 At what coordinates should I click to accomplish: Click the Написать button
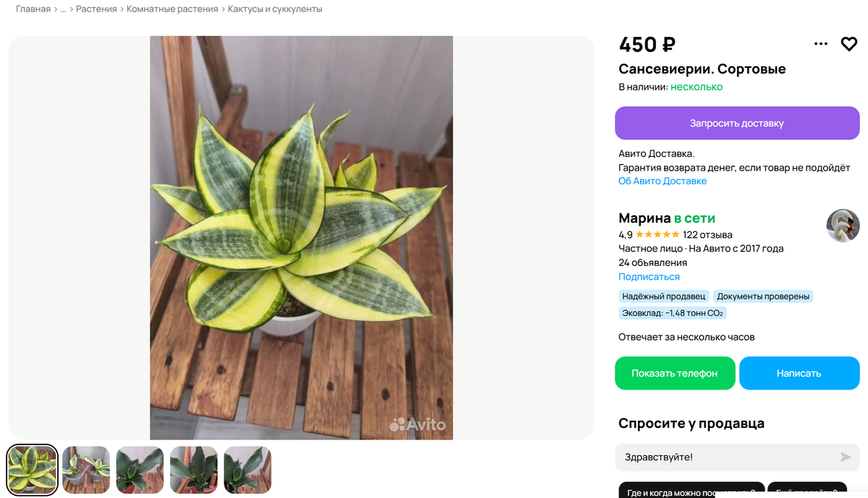click(x=799, y=373)
